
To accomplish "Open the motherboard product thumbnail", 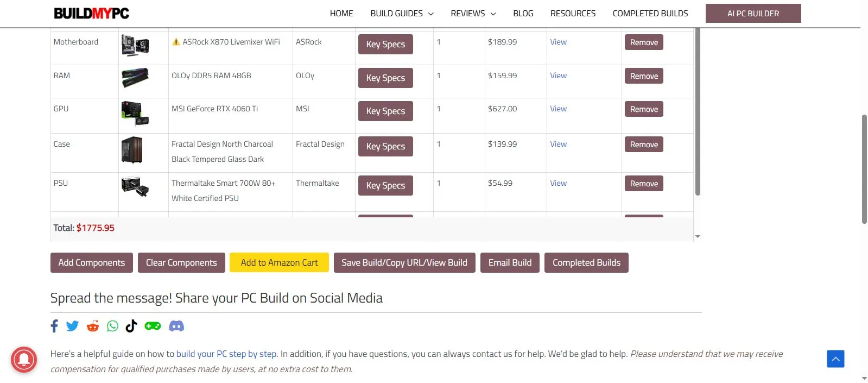I will point(135,46).
